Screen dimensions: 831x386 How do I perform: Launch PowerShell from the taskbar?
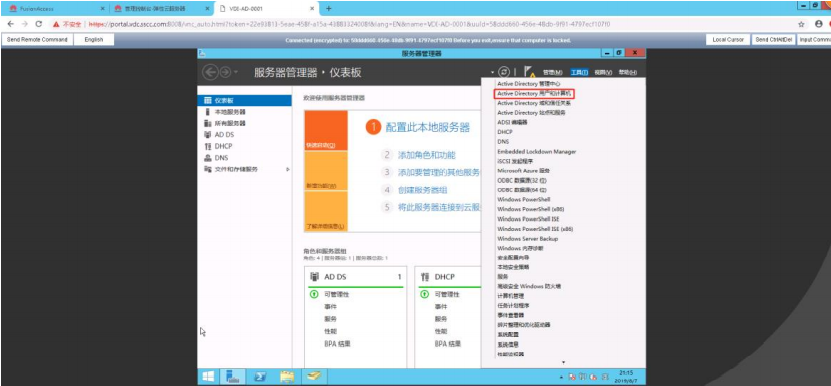(260, 376)
